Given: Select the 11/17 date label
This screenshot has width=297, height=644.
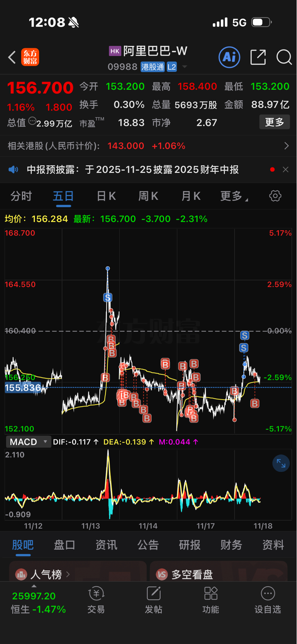Looking at the screenshot, I should [205, 526].
